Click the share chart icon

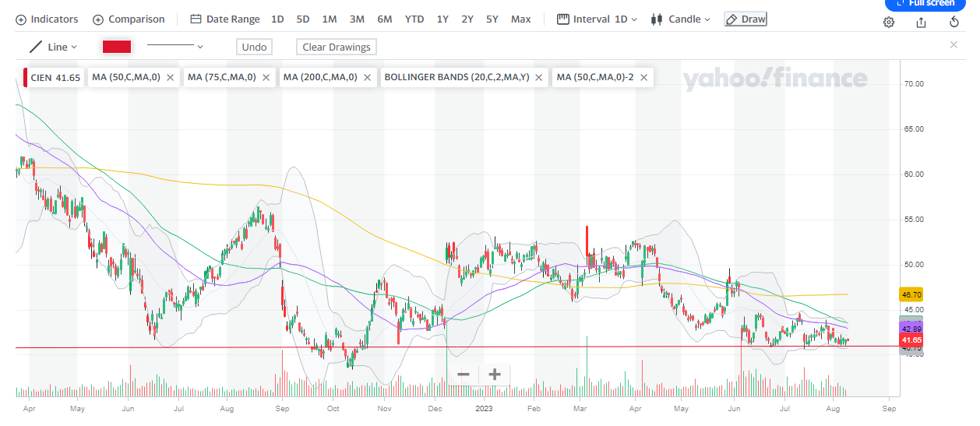click(922, 22)
